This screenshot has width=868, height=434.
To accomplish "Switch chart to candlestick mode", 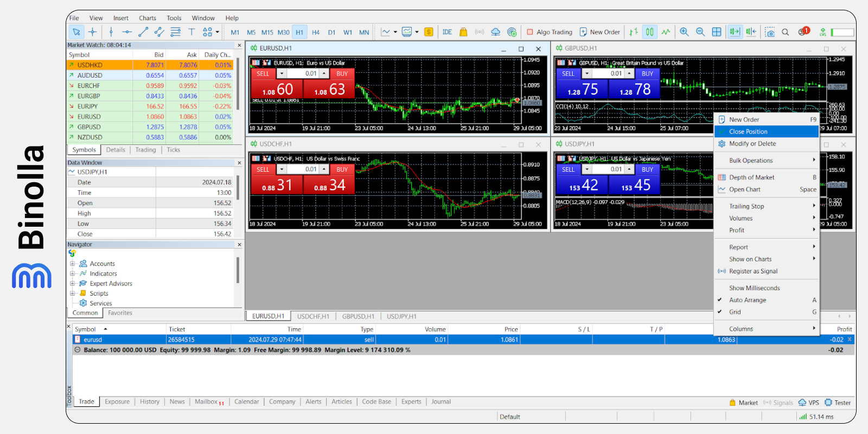I will [649, 32].
